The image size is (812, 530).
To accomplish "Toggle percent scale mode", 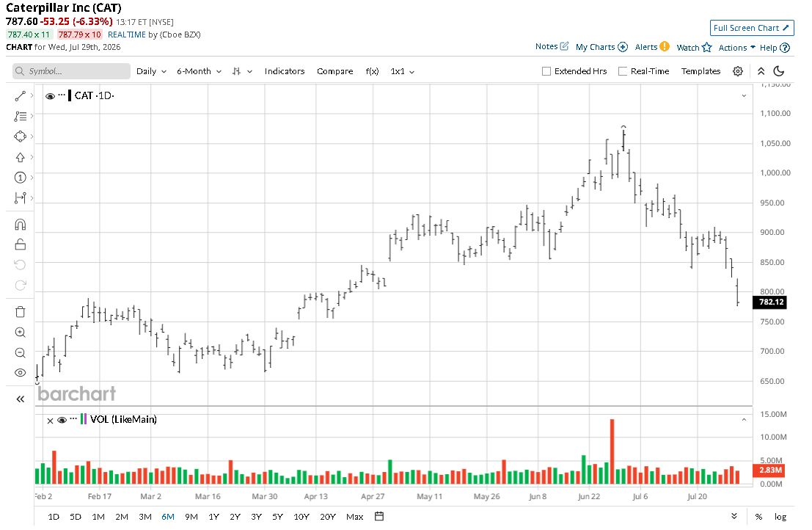I will point(758,517).
